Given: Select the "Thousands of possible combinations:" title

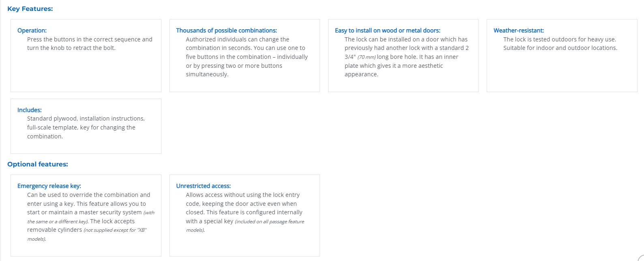Looking at the screenshot, I should tap(226, 30).
